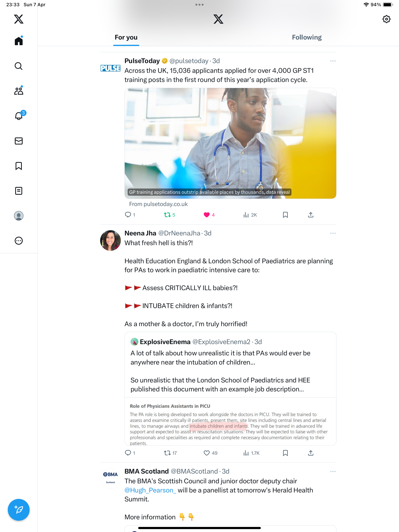Select the For you tab
Viewport: 399px width, 532px height.
(x=126, y=37)
